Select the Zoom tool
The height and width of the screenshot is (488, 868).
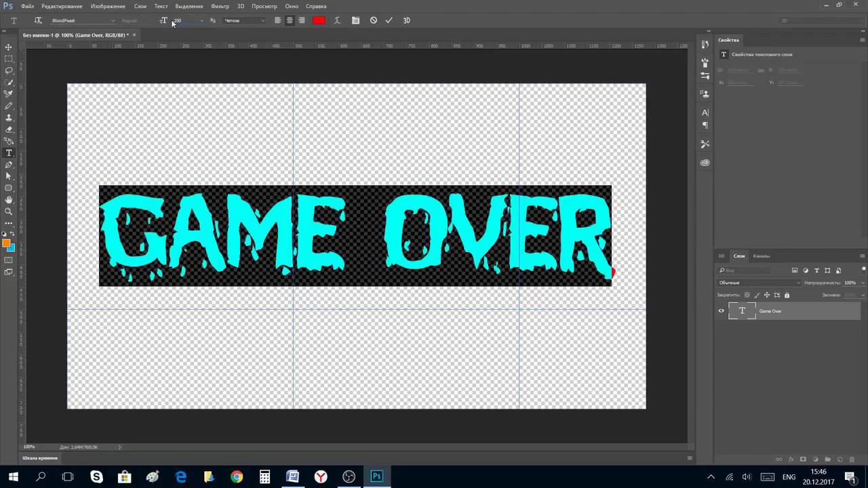point(9,211)
